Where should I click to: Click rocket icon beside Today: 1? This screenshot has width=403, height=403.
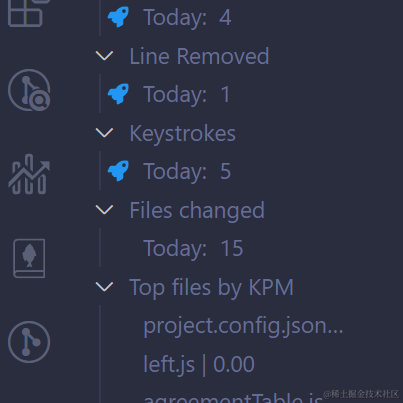pos(118,94)
